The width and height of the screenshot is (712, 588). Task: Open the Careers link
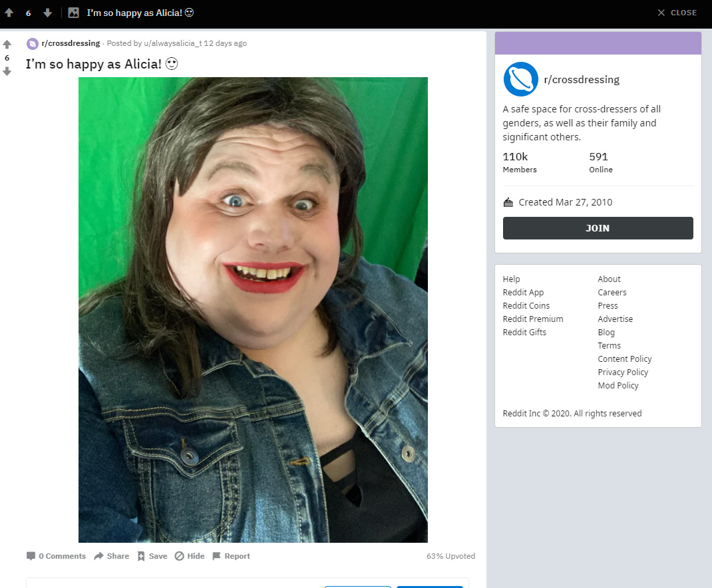(612, 293)
